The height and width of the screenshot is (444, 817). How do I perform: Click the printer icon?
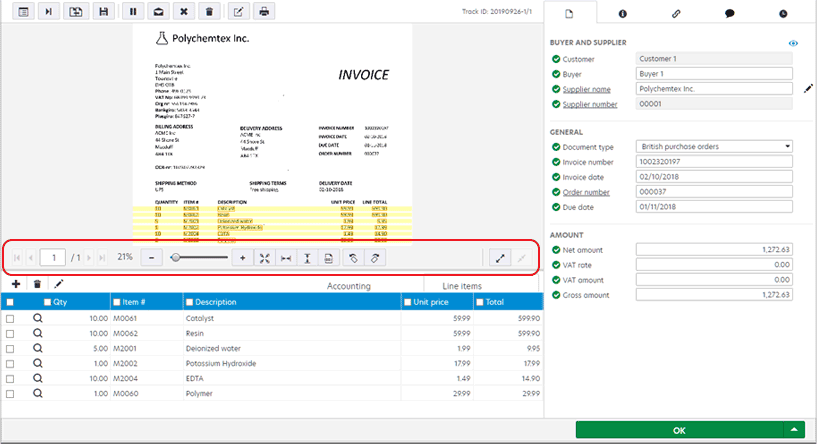coord(264,12)
